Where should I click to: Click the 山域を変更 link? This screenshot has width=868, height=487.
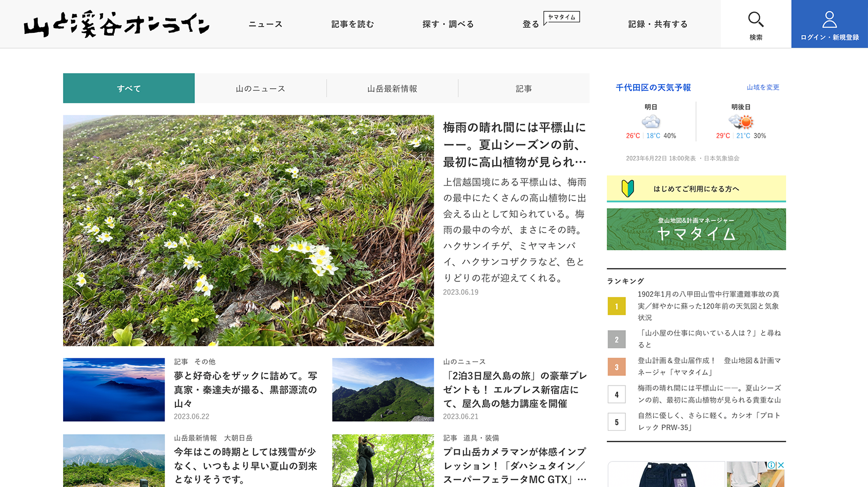coord(763,87)
